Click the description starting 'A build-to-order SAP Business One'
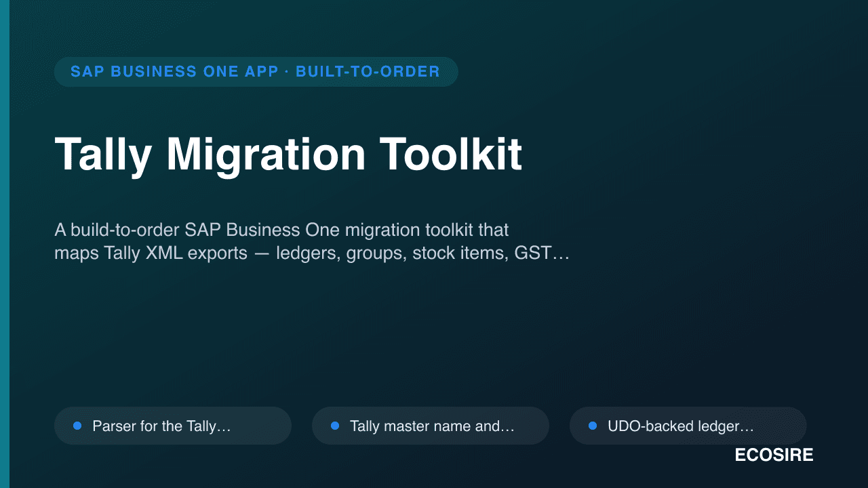Image resolution: width=868 pixels, height=488 pixels. click(x=311, y=242)
